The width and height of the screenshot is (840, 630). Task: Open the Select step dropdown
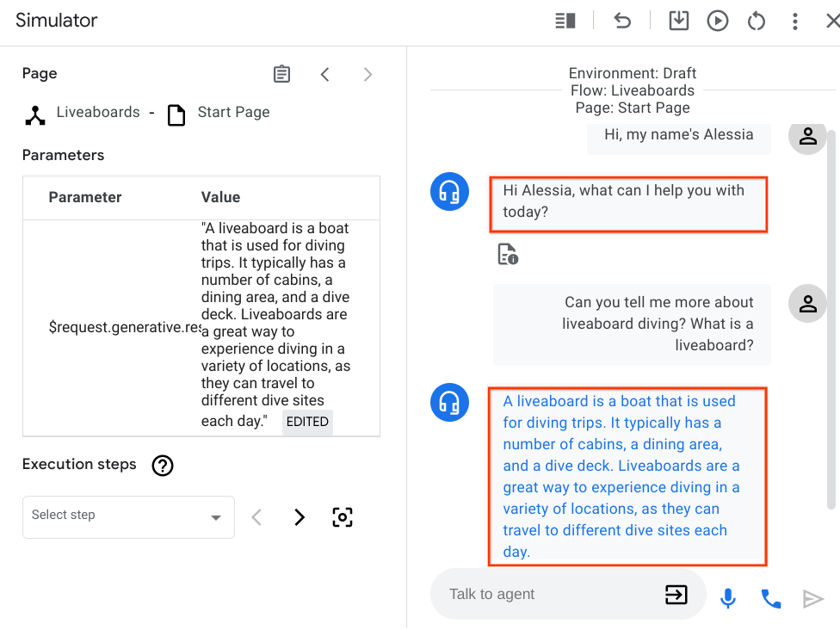coord(128,517)
